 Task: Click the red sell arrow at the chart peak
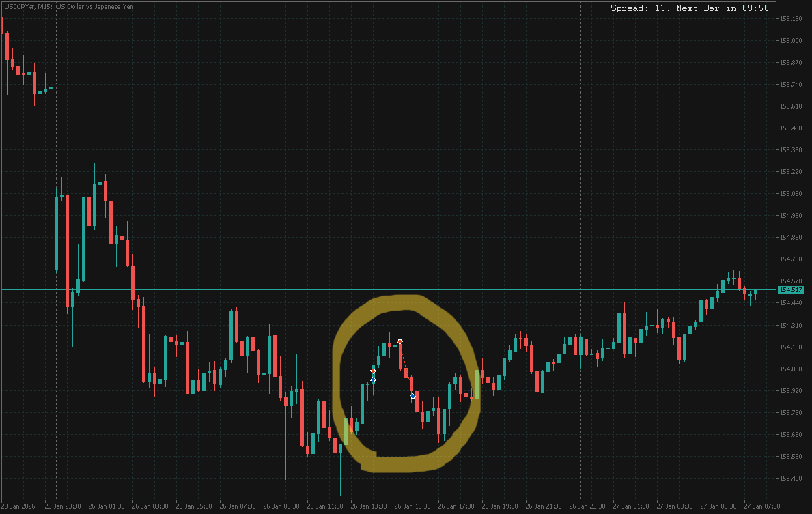coord(400,341)
